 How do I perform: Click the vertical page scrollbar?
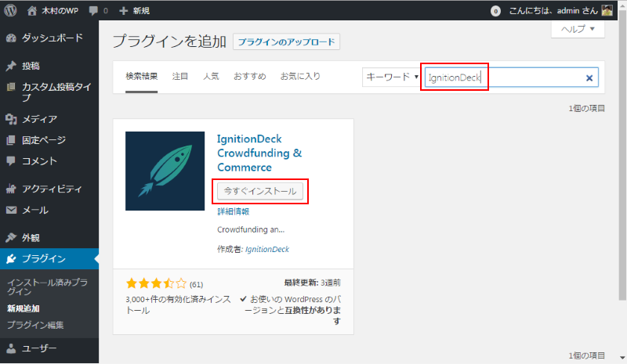coord(622,156)
